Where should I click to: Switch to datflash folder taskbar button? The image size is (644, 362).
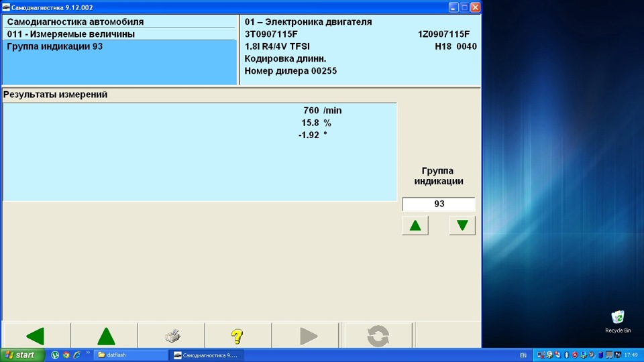(131, 355)
